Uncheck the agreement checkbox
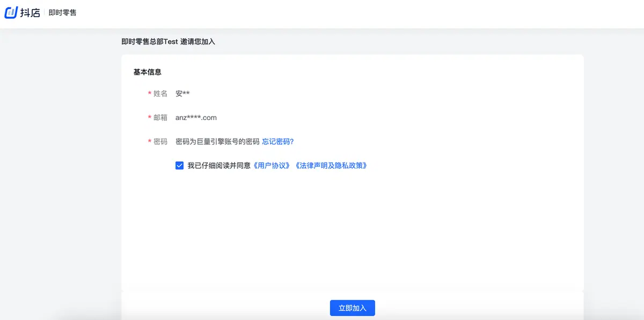Screen dimensions: 644x320 pos(180,166)
